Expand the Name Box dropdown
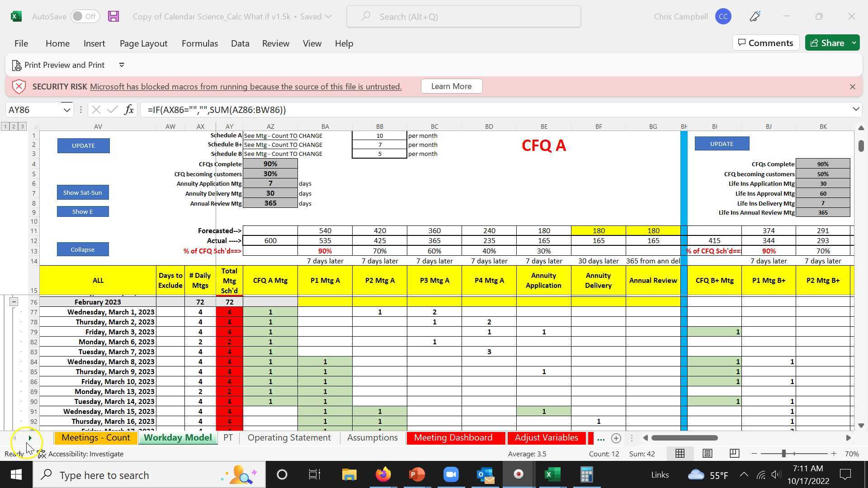 (x=67, y=110)
